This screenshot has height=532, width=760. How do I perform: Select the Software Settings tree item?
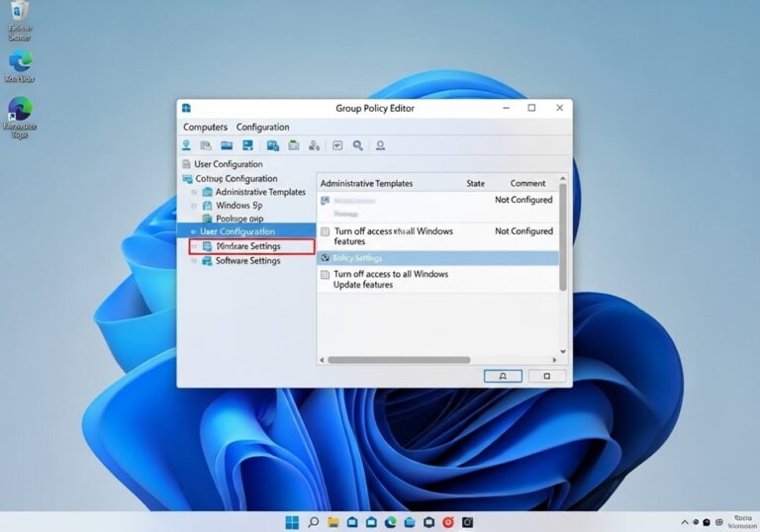[x=247, y=261]
